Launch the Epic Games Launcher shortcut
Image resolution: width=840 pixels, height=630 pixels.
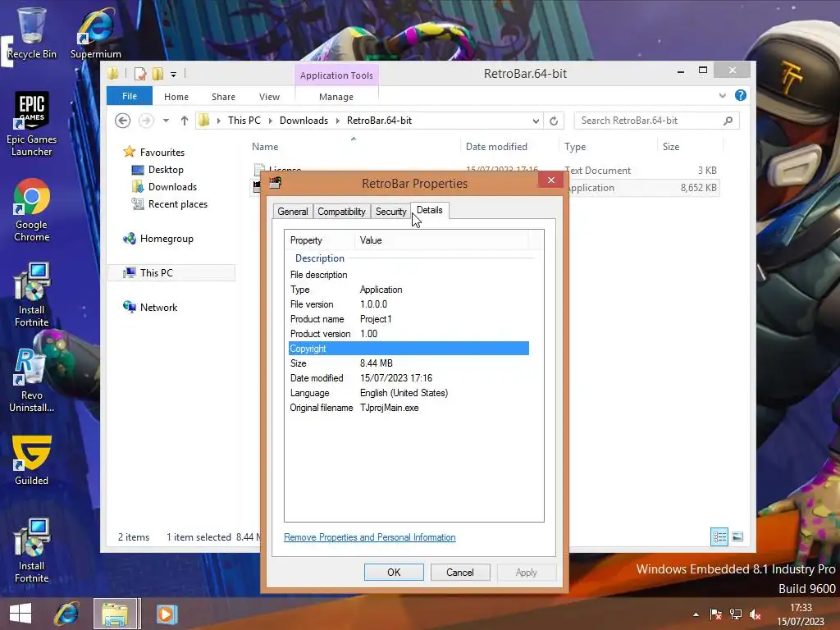tap(31, 125)
